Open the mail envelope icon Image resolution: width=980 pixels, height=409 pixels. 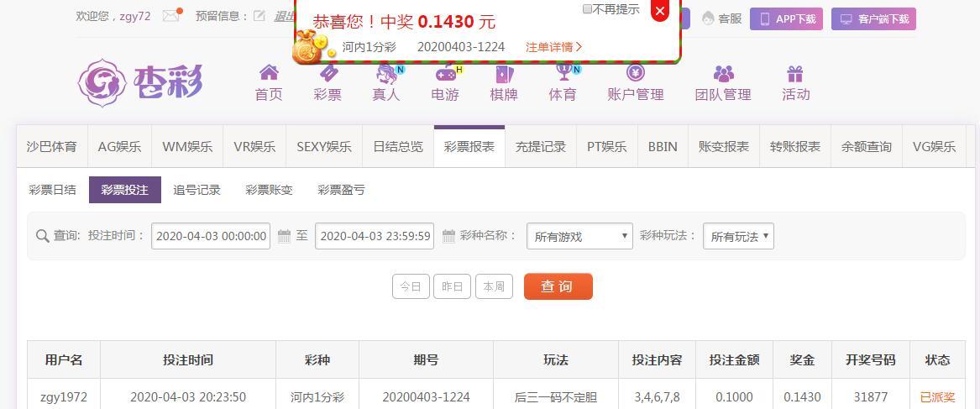coord(171,16)
